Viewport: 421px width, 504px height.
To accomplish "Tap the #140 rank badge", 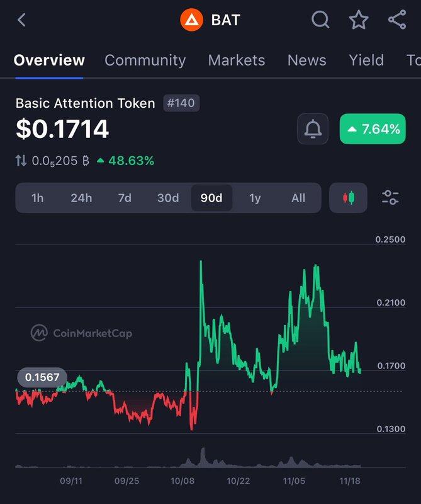I will point(181,103).
